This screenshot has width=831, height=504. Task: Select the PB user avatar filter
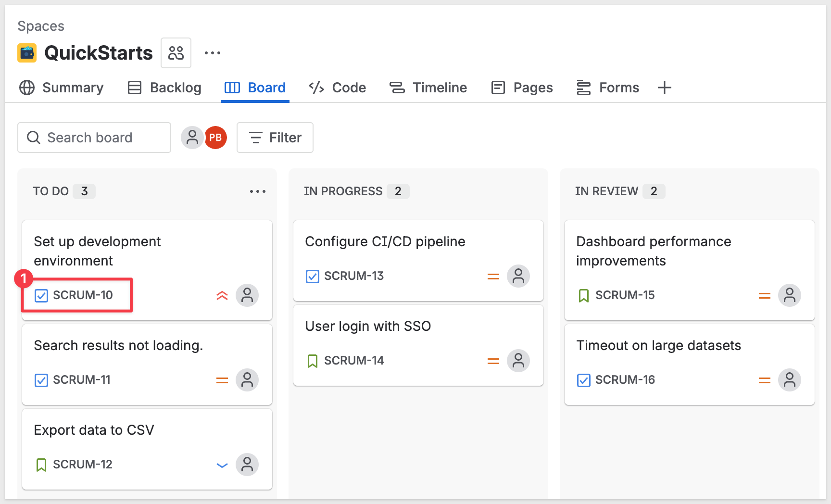[215, 138]
